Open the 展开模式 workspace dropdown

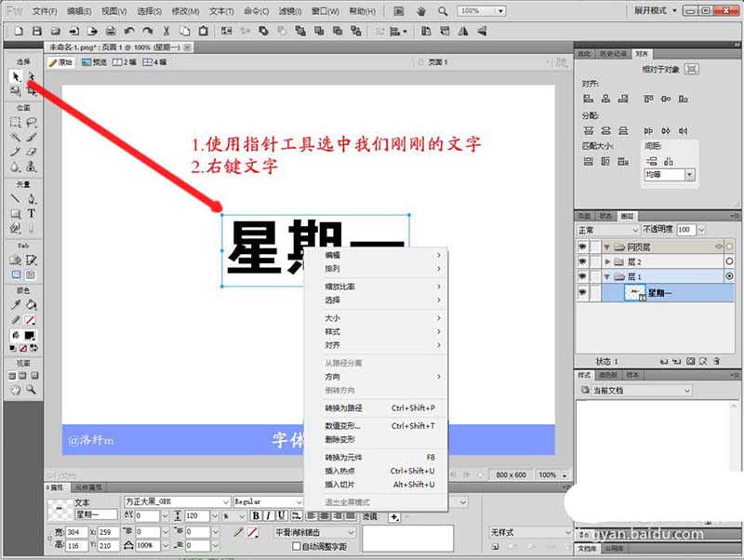656,10
